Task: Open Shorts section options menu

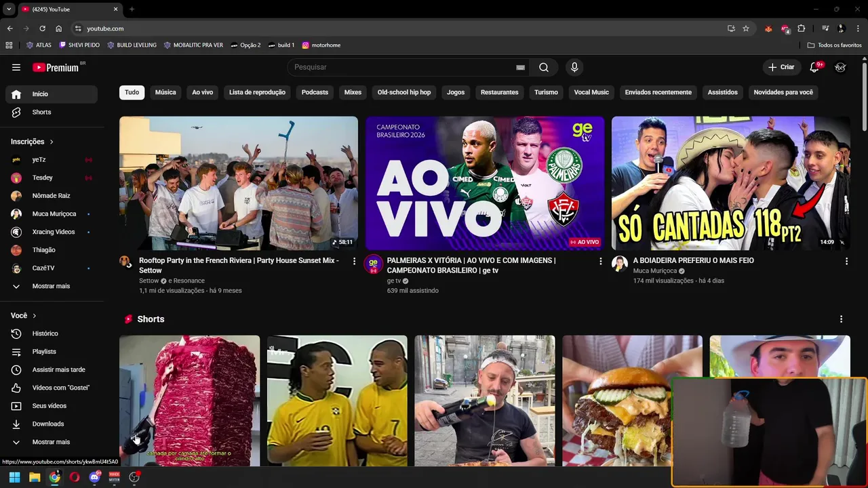Action: 841,319
